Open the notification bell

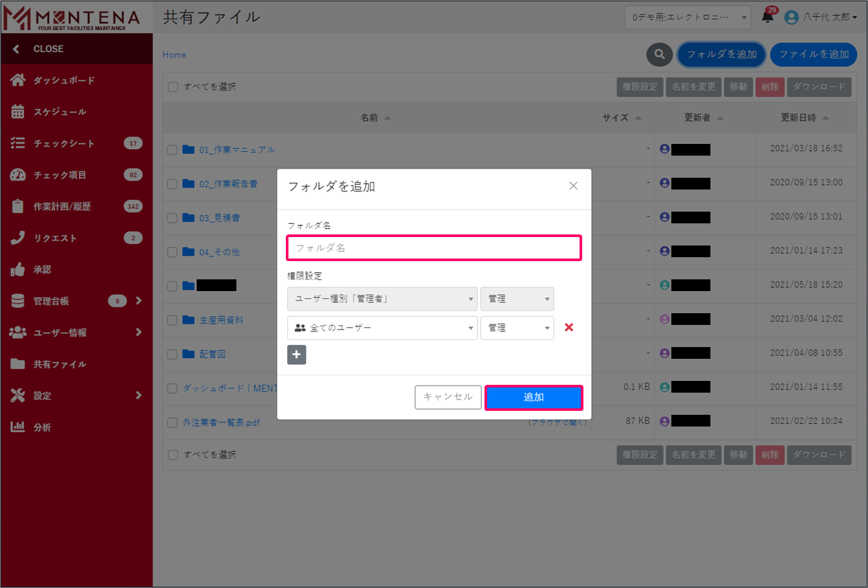768,18
